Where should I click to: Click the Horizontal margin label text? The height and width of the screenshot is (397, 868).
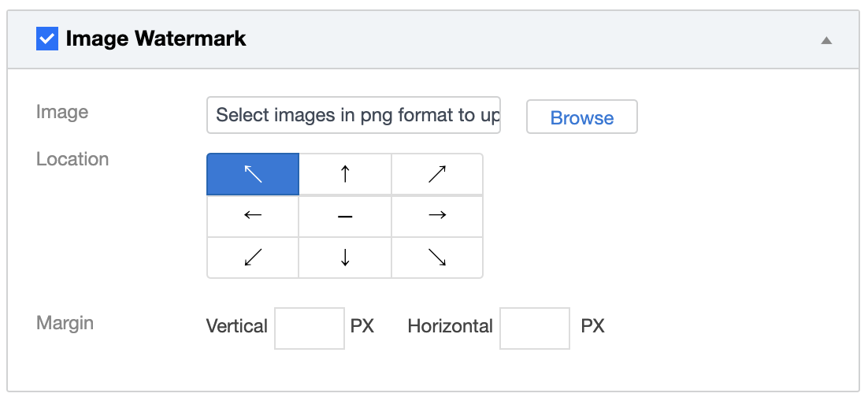tap(450, 326)
